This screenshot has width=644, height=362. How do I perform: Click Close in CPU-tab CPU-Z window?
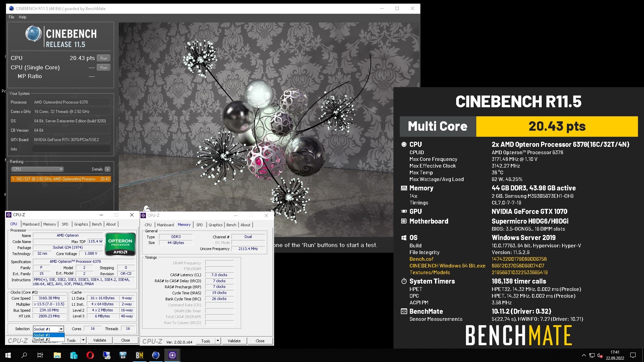click(125, 340)
